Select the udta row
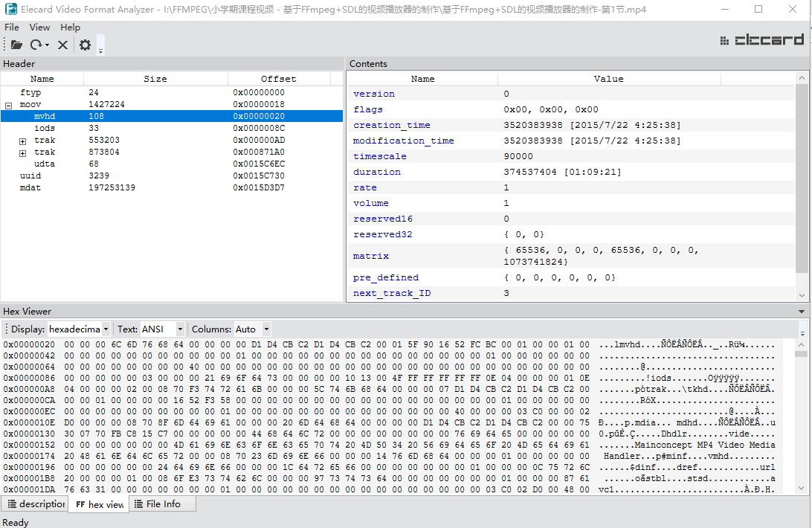The image size is (812, 528). [x=172, y=164]
